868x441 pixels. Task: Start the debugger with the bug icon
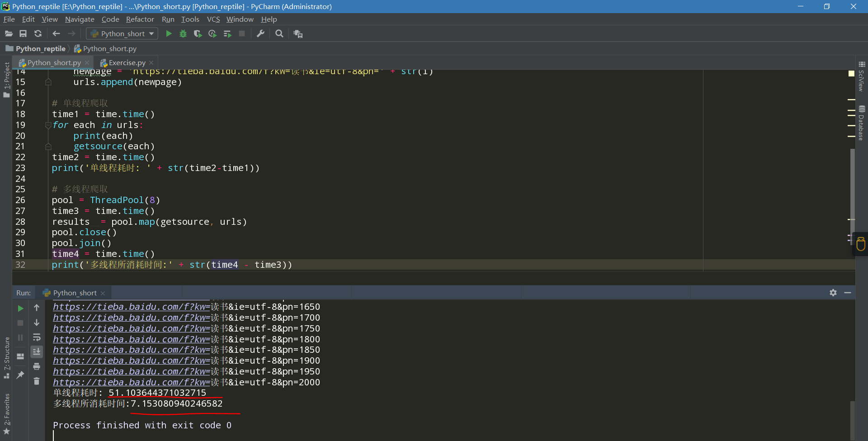[x=183, y=33]
